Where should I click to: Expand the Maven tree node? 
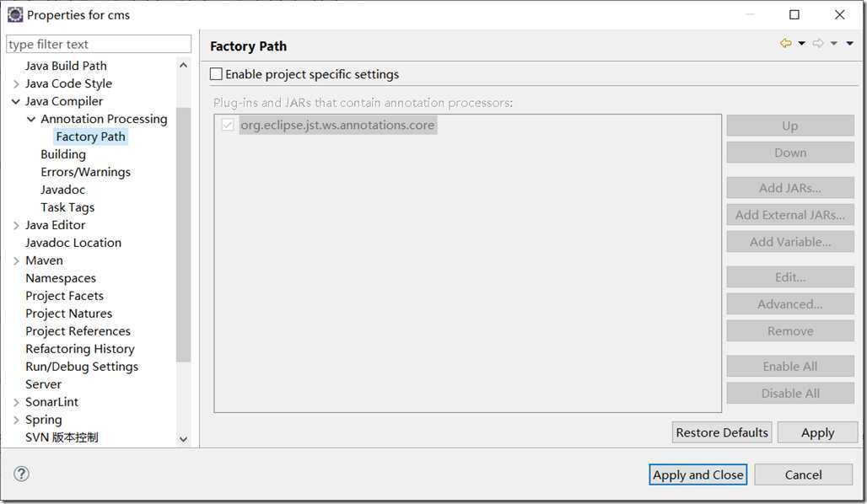[16, 260]
